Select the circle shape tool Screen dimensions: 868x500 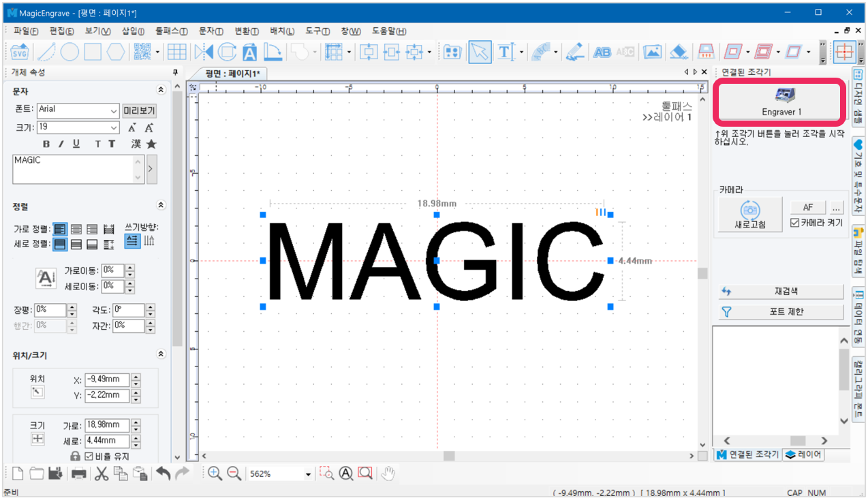point(69,52)
